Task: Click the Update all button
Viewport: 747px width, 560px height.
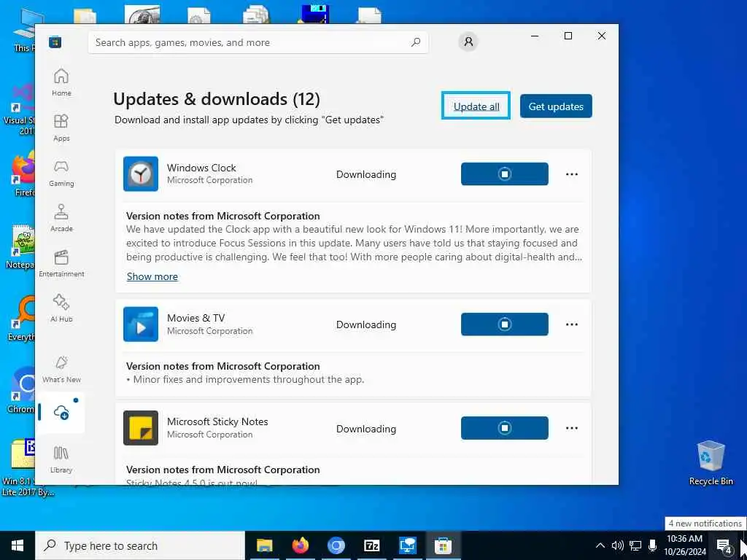Action: [x=476, y=106]
